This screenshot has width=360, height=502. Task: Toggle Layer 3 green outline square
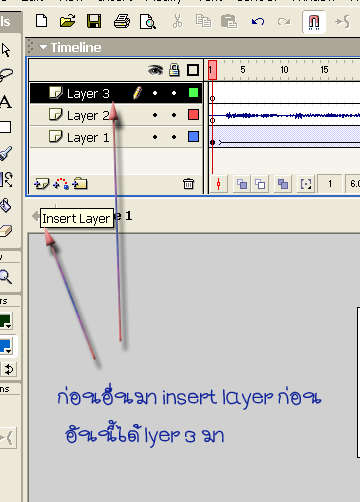tap(193, 93)
